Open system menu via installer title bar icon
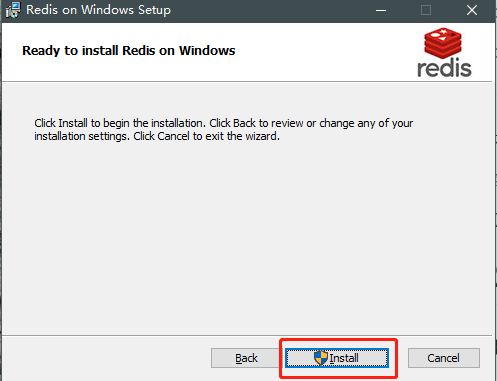The image size is (497, 381). click(x=13, y=10)
